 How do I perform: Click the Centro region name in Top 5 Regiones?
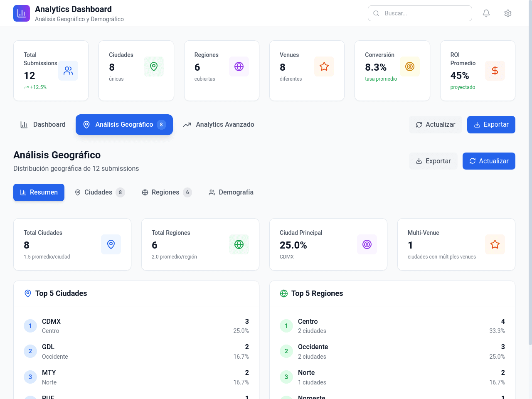click(308, 322)
